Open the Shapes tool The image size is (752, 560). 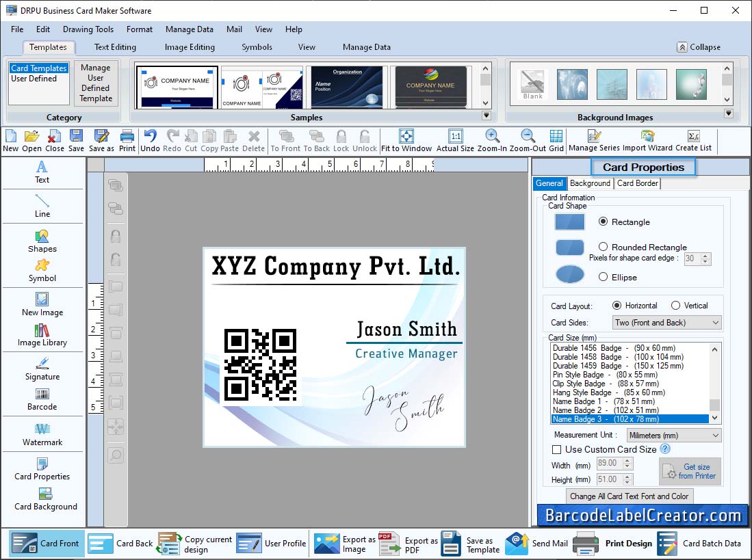pyautogui.click(x=42, y=241)
